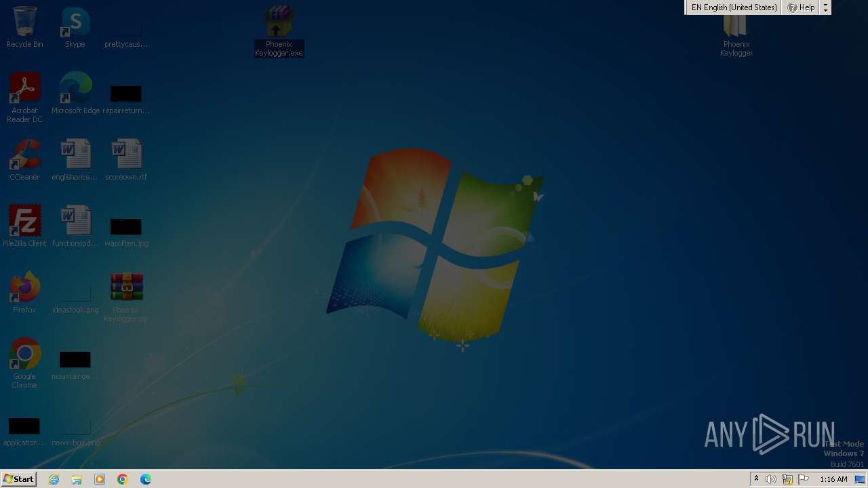Open the network status tray icon
This screenshot has width=868, height=488.
point(787,479)
